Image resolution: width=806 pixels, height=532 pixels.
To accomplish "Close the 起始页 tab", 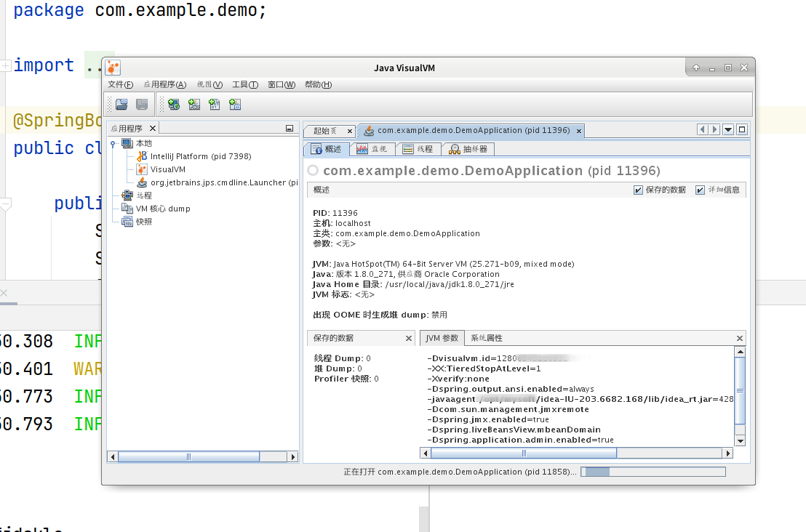I will pyautogui.click(x=350, y=132).
